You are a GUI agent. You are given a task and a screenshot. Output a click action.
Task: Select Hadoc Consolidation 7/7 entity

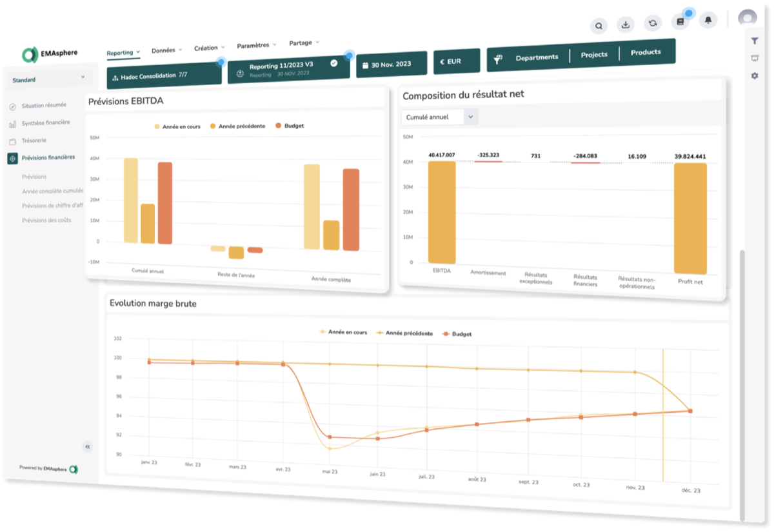point(164,75)
